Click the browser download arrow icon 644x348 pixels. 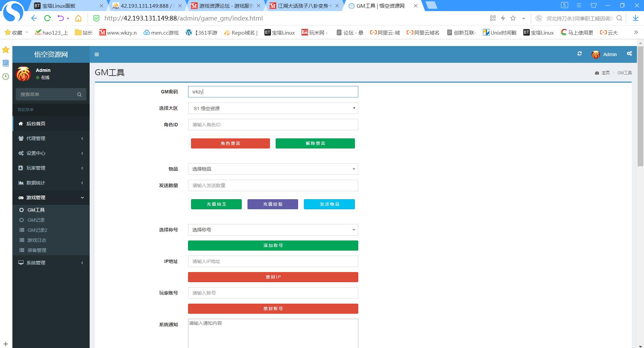pyautogui.click(x=635, y=18)
